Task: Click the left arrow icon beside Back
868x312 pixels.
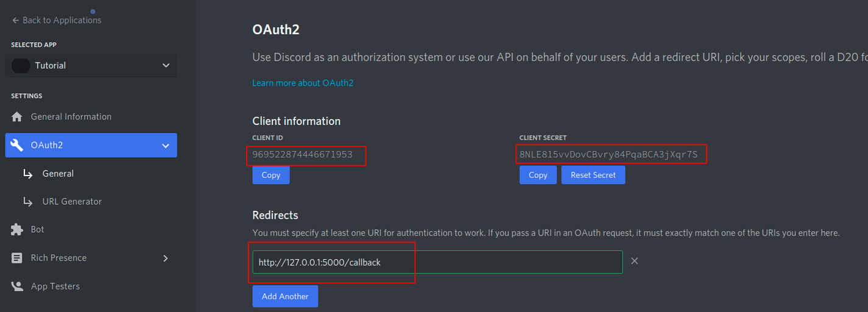Action: pos(15,20)
